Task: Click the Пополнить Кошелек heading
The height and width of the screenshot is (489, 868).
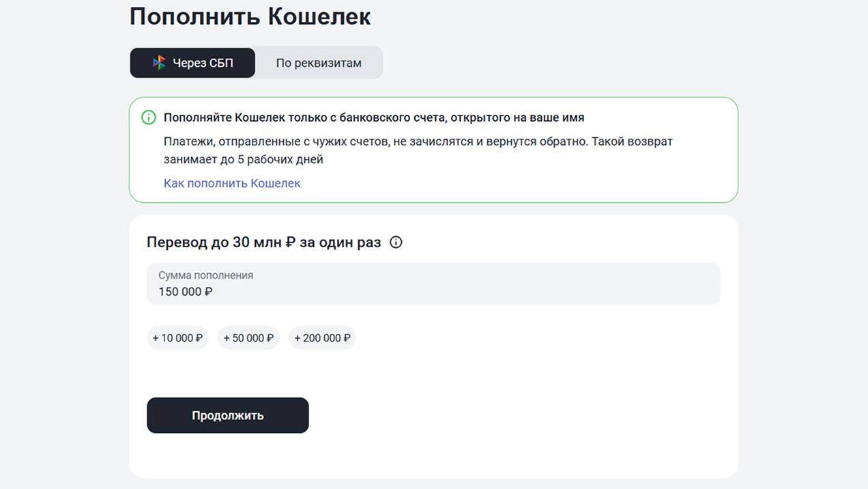Action: point(250,16)
